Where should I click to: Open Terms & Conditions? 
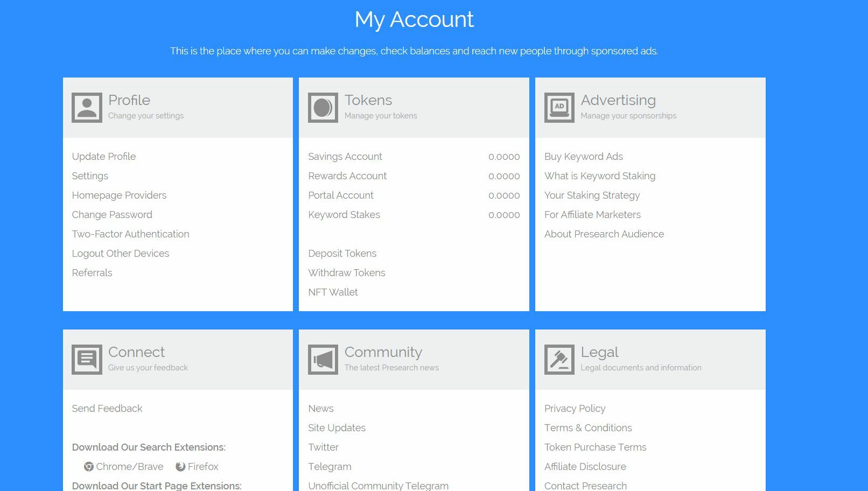point(588,428)
